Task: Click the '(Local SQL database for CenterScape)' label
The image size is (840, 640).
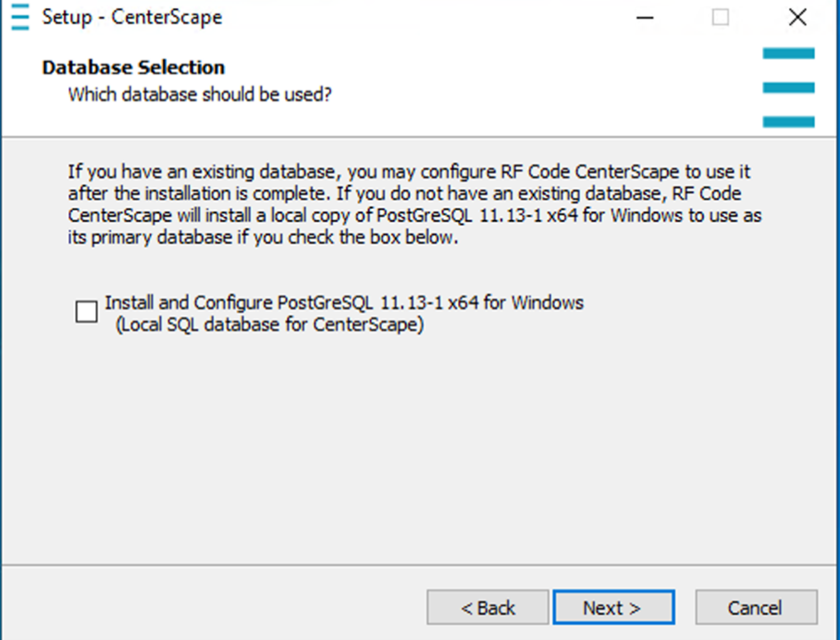Action: coord(269,325)
